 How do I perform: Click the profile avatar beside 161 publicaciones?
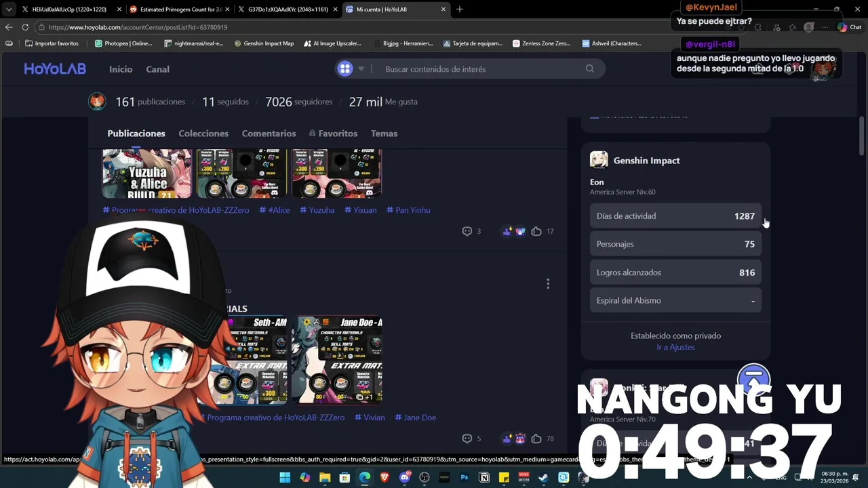pyautogui.click(x=98, y=102)
